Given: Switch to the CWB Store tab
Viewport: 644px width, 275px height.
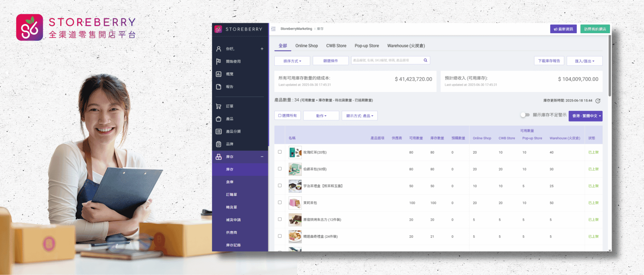Looking at the screenshot, I should (x=336, y=46).
